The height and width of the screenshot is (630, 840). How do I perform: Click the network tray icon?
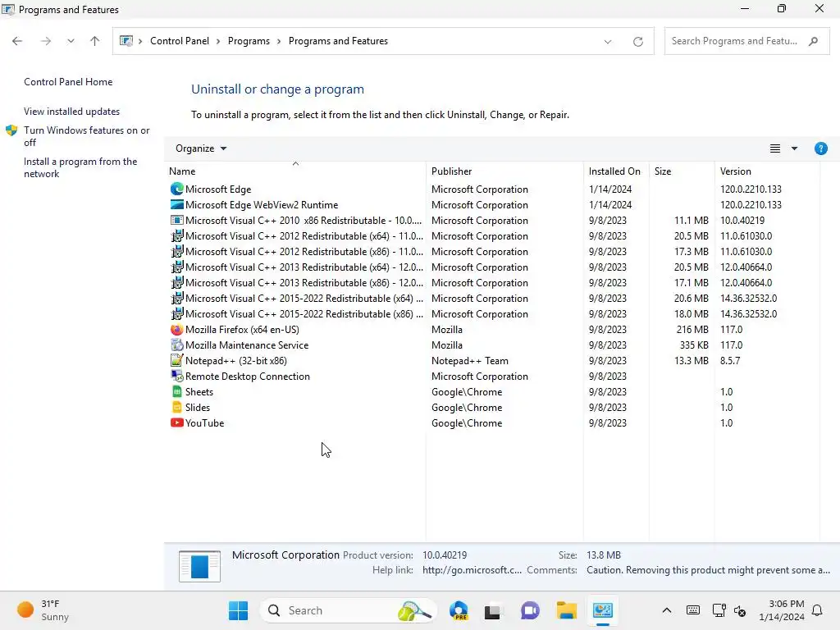719,610
